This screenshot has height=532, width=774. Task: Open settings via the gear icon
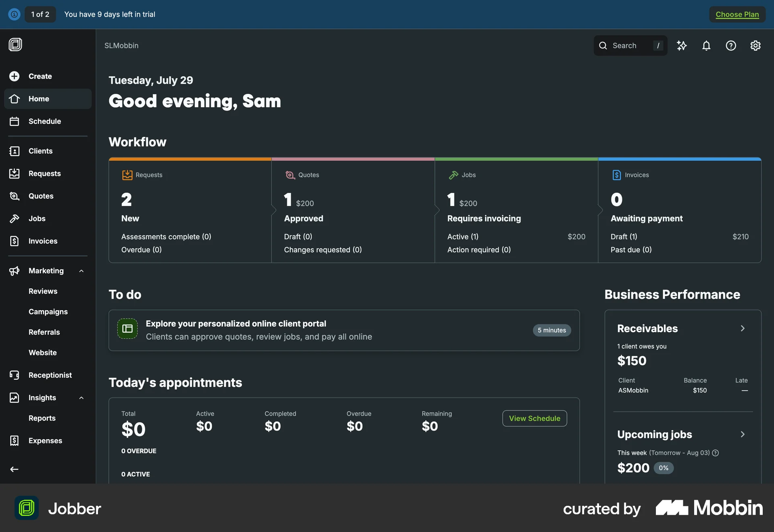tap(755, 46)
